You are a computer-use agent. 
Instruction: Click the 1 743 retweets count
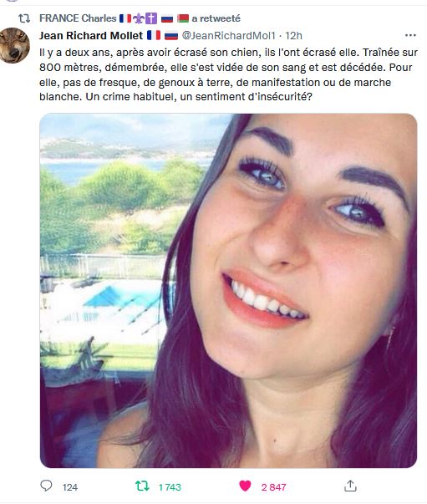tap(170, 487)
